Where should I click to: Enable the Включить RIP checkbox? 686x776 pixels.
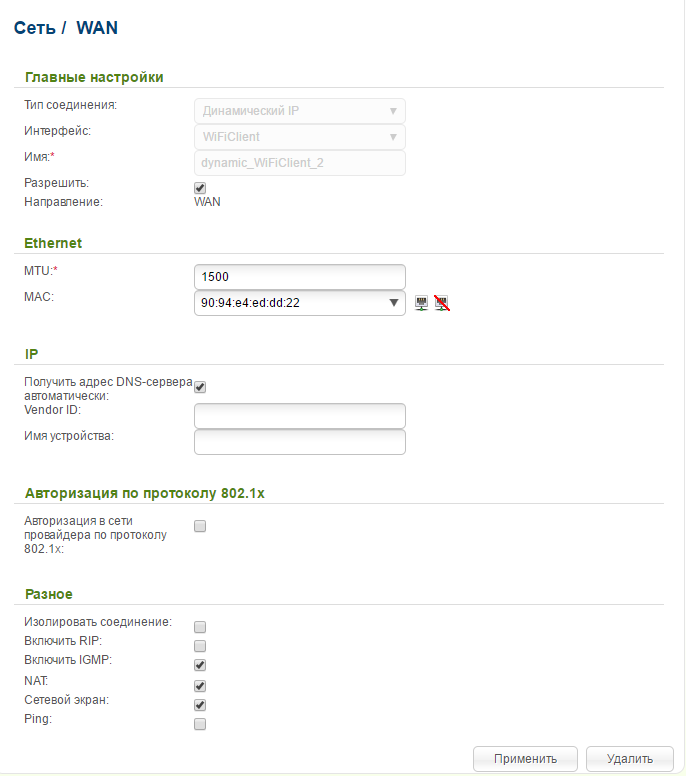[200, 646]
